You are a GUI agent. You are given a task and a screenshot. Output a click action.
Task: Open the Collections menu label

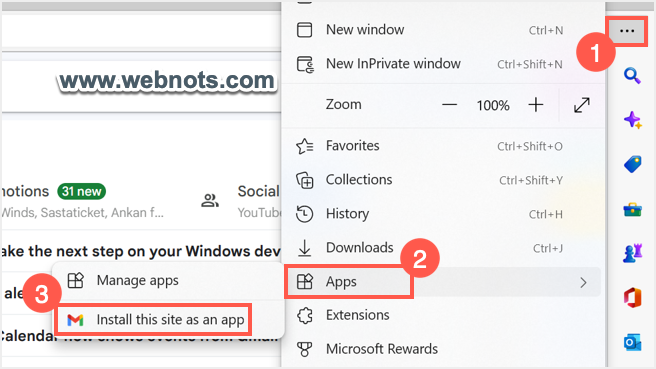(x=359, y=179)
